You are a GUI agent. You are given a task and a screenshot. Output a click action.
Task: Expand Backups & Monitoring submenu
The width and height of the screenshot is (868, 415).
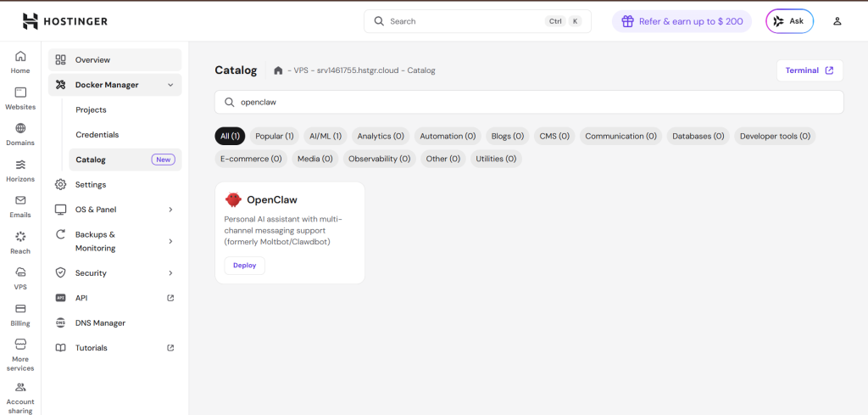coord(170,241)
